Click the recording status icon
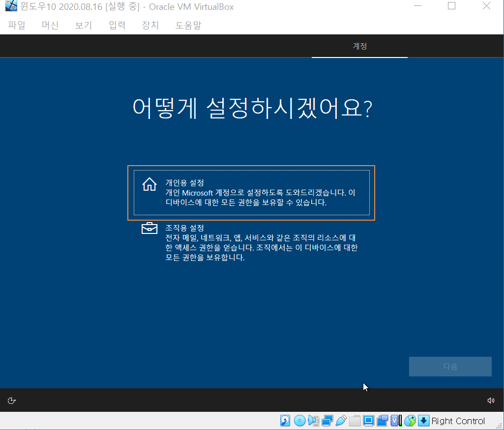 (383, 420)
